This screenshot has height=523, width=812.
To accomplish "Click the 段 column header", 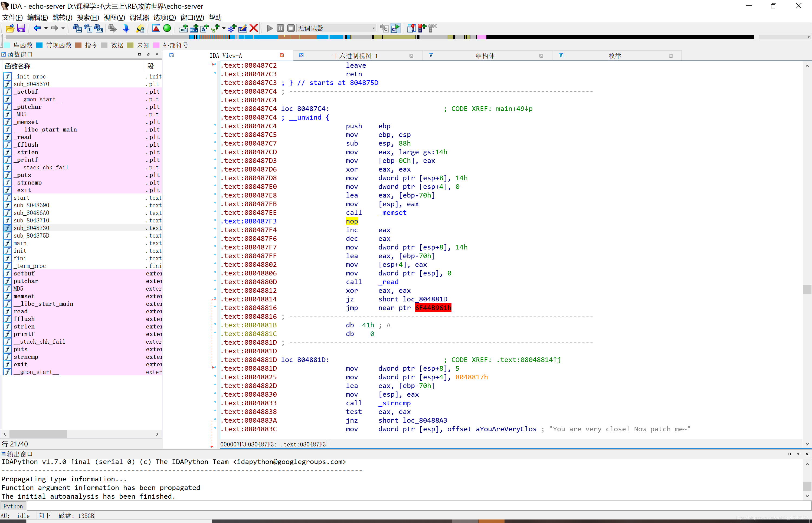I will click(153, 66).
